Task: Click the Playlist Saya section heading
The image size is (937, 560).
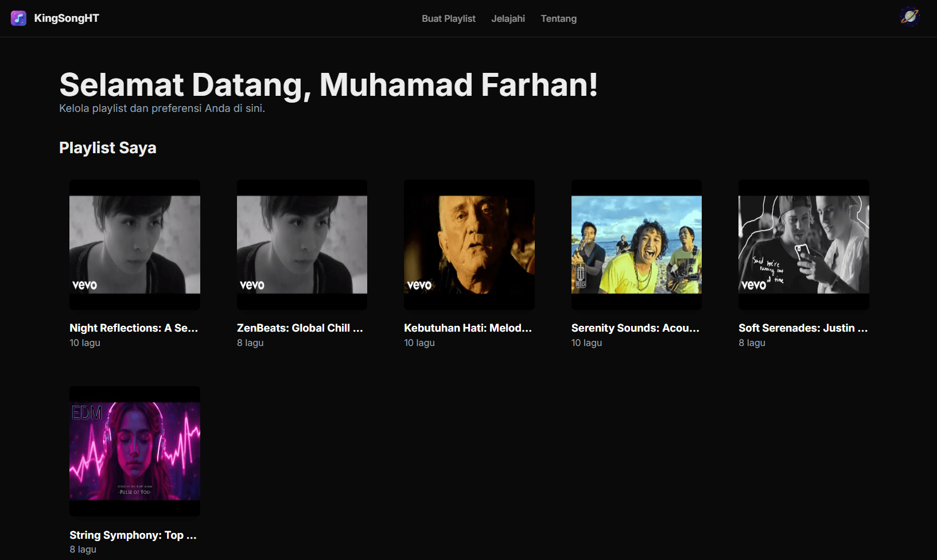Action: [108, 148]
